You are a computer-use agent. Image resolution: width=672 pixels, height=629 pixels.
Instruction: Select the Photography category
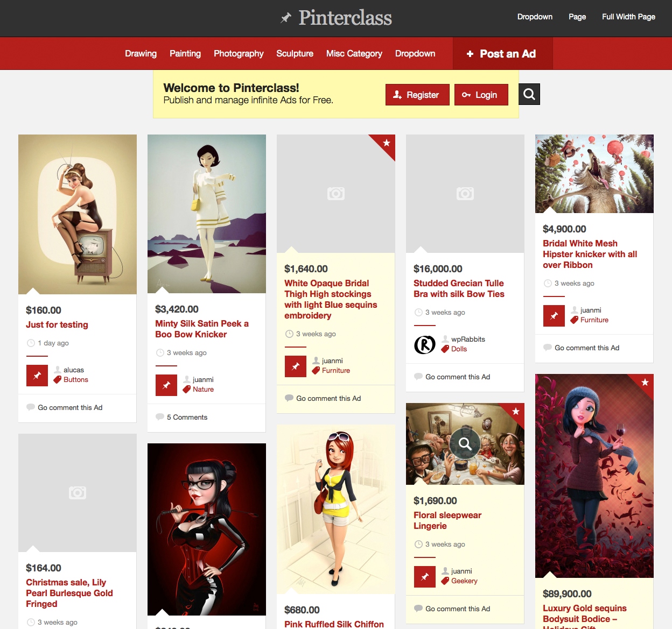(x=239, y=53)
